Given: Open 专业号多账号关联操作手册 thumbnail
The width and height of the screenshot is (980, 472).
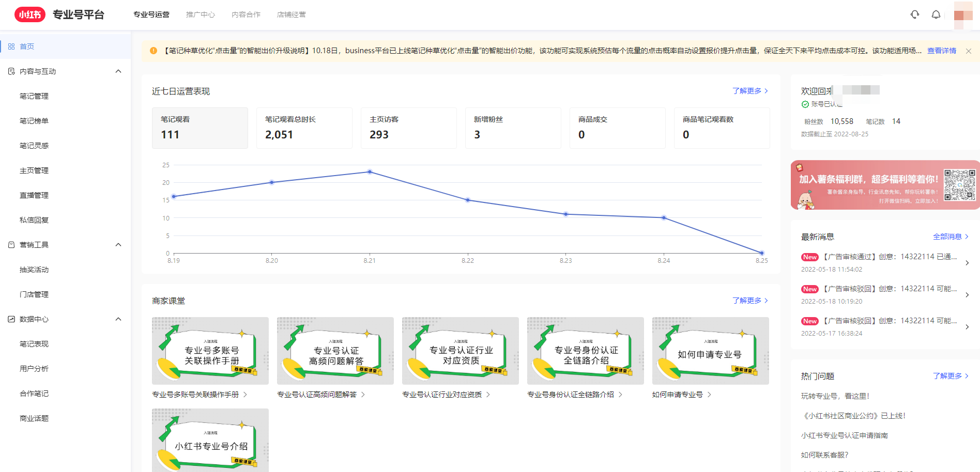Looking at the screenshot, I should pyautogui.click(x=210, y=351).
